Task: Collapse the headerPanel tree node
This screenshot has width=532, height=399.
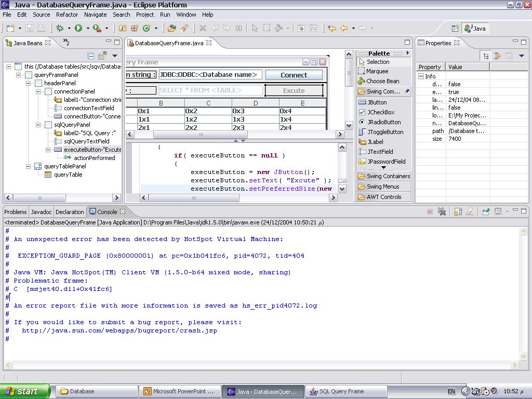Action: [28, 83]
